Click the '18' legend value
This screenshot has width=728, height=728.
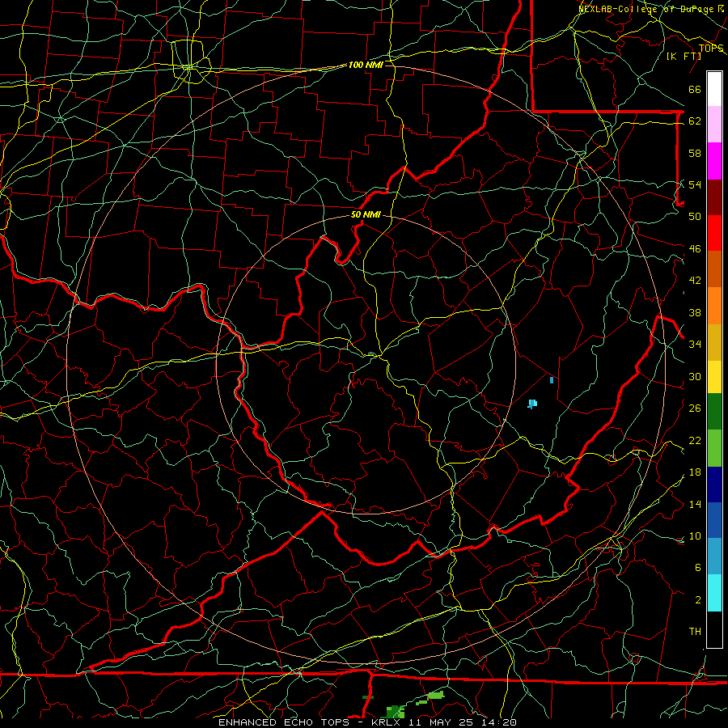[695, 472]
